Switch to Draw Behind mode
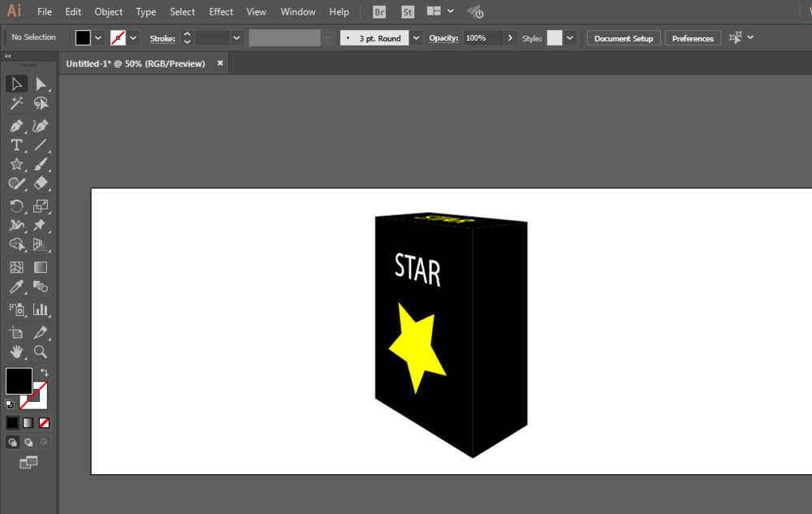The width and height of the screenshot is (812, 514). click(28, 443)
